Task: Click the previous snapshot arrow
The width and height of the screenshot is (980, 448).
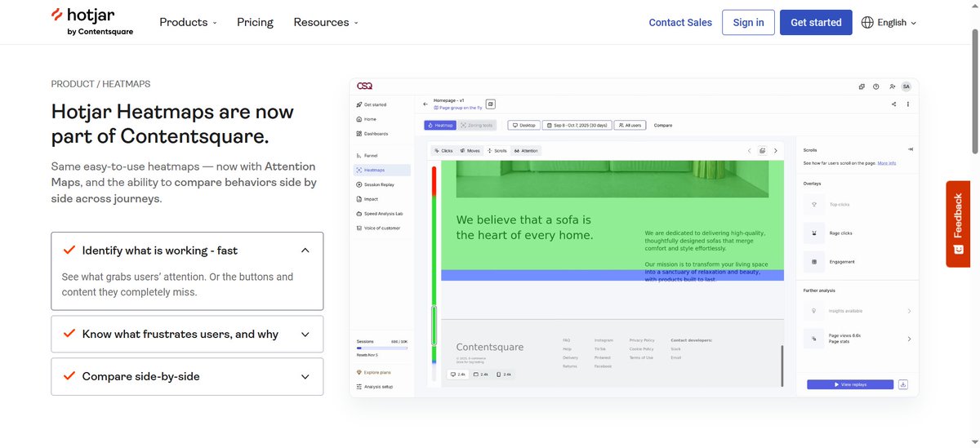Action: tap(749, 150)
